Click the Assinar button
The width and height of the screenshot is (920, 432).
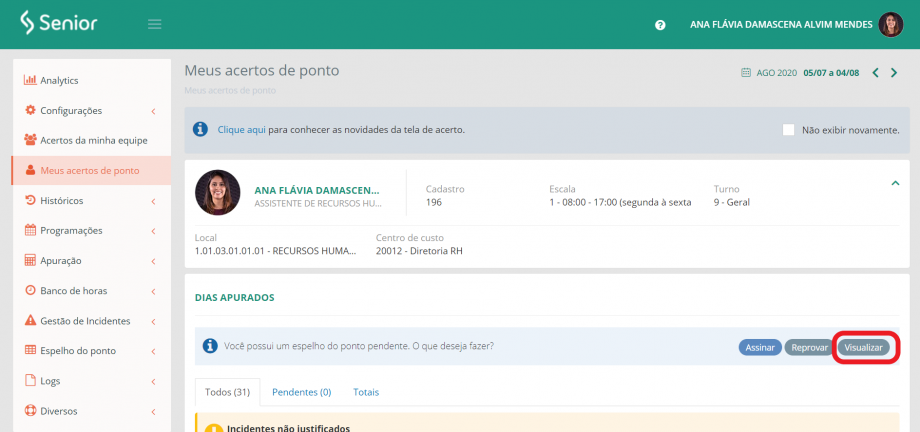coord(760,347)
